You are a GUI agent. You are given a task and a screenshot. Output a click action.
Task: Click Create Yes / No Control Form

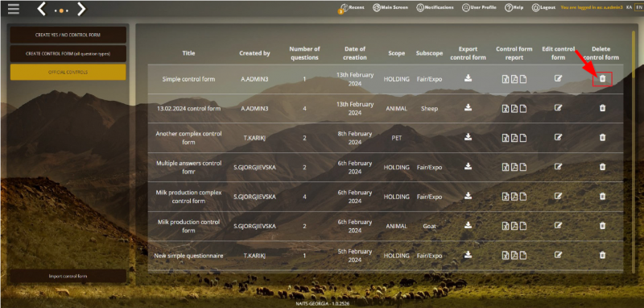click(x=68, y=35)
